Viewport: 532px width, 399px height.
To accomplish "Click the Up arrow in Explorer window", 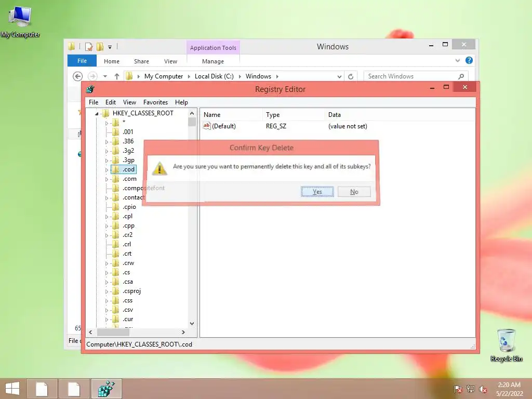I will click(x=117, y=76).
